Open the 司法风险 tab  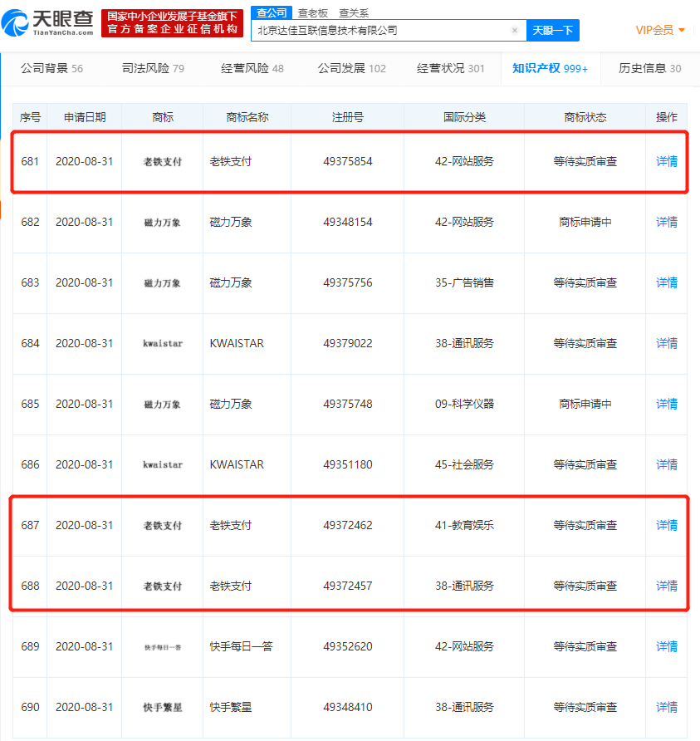click(153, 68)
